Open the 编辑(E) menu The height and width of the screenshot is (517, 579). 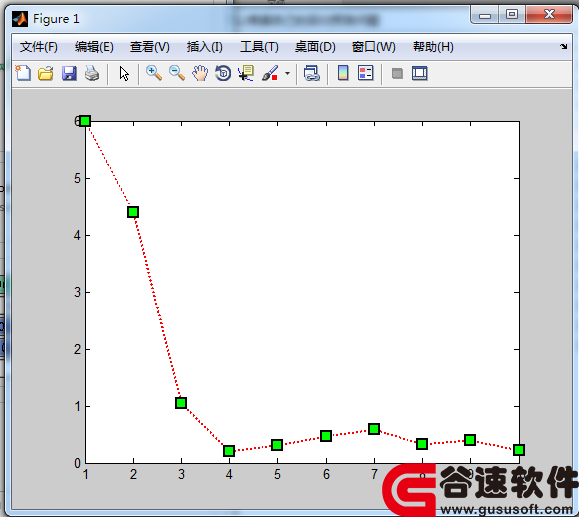94,47
